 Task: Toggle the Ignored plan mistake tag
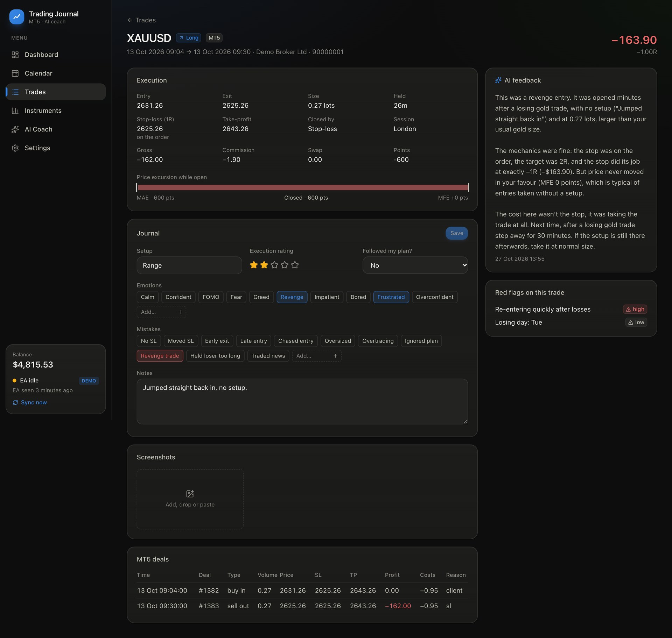point(421,341)
